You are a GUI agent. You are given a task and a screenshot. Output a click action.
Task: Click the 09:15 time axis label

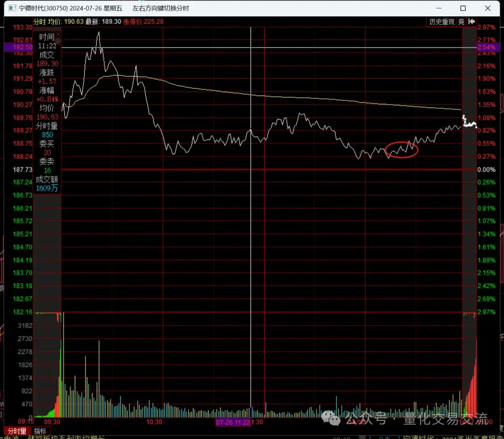click(26, 422)
